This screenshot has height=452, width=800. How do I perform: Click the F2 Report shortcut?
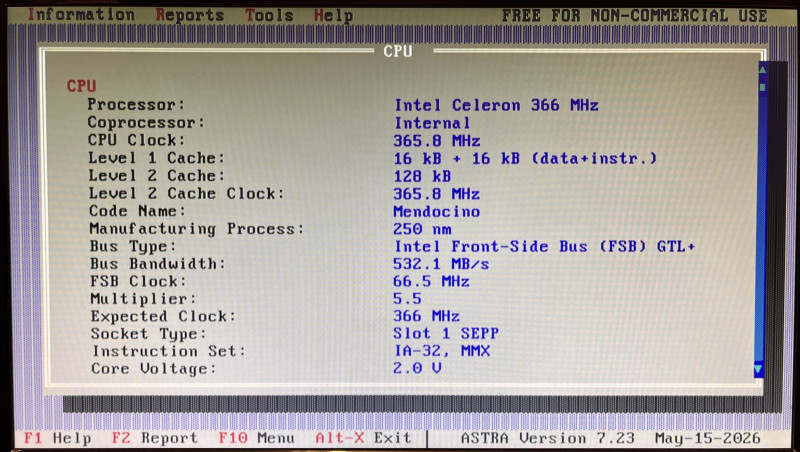[x=155, y=438]
